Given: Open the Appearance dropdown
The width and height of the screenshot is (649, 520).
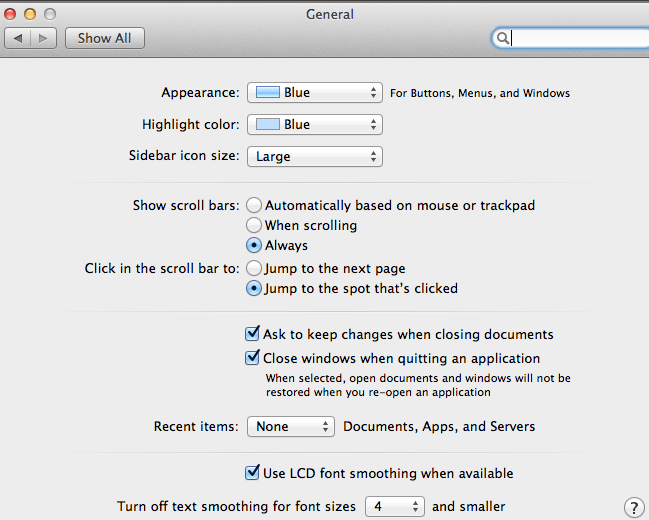Looking at the screenshot, I should [x=315, y=92].
